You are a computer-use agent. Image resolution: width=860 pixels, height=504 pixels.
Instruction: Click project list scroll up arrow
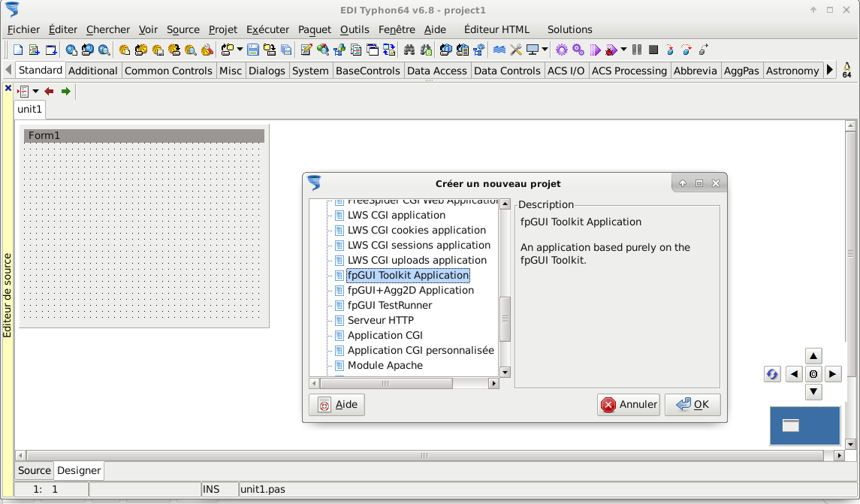(505, 204)
